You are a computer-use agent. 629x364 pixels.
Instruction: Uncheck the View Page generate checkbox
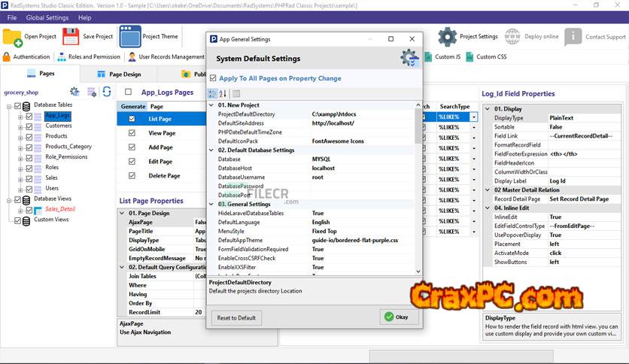(x=132, y=132)
